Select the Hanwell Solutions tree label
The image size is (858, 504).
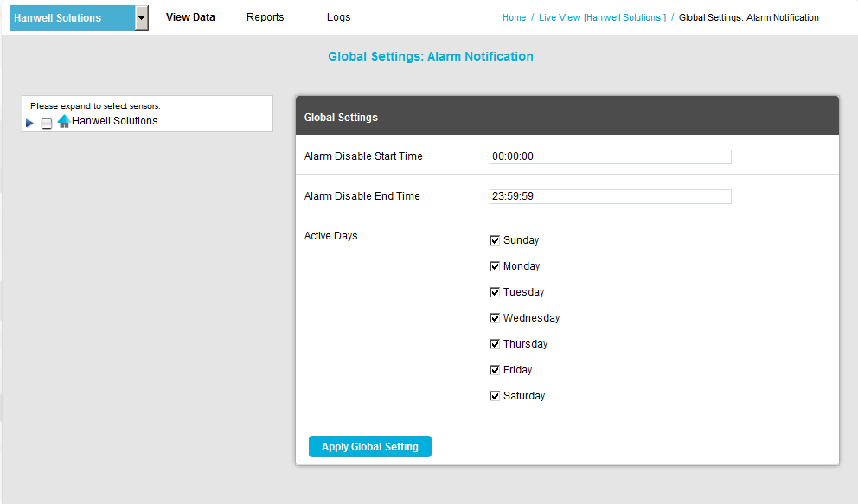(x=114, y=121)
